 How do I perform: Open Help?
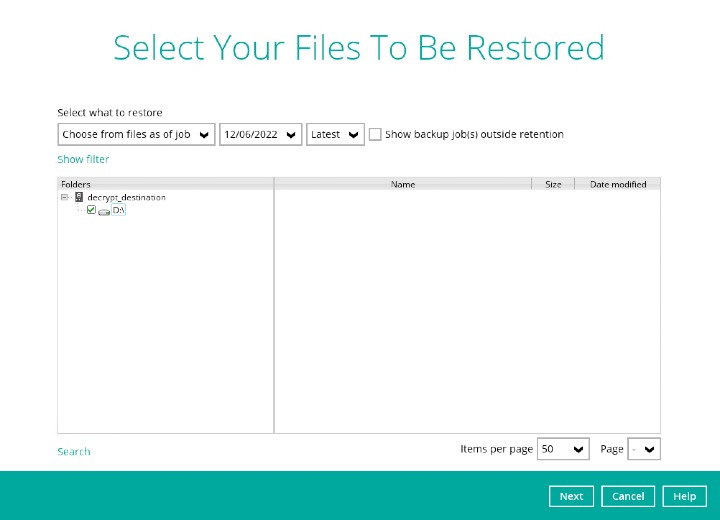[684, 496]
